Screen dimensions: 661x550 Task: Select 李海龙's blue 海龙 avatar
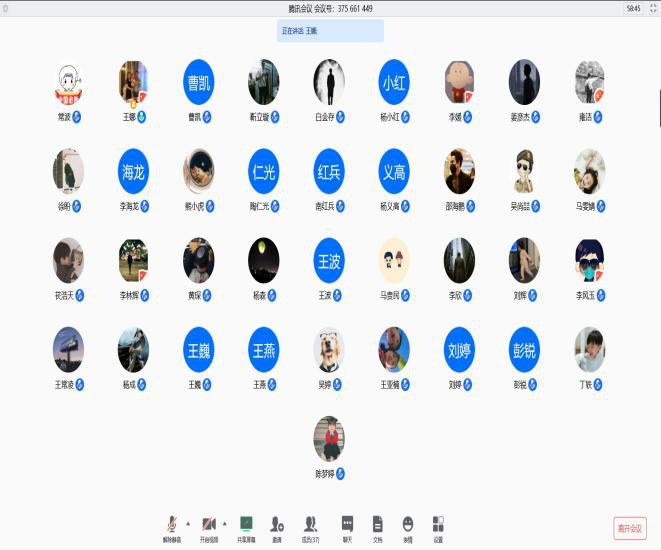point(133,171)
